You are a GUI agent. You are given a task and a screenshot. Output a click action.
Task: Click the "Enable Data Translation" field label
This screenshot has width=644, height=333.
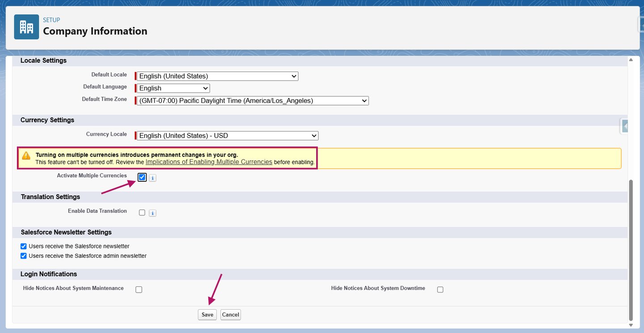[x=97, y=211]
